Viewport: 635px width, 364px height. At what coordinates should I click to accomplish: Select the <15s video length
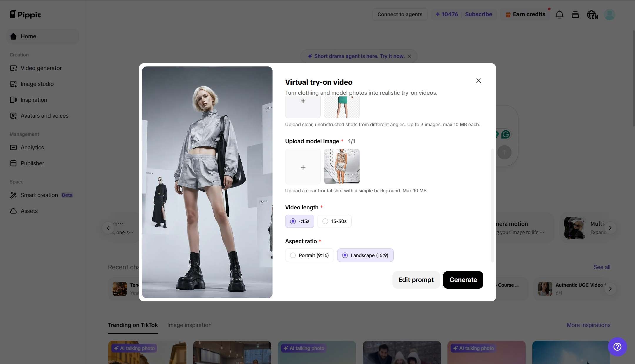[300, 221]
